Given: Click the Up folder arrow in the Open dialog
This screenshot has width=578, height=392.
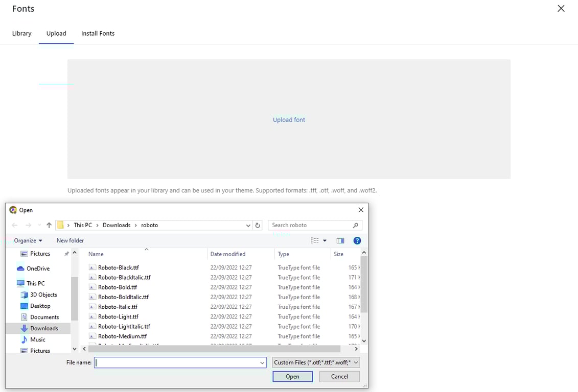Looking at the screenshot, I should click(49, 225).
